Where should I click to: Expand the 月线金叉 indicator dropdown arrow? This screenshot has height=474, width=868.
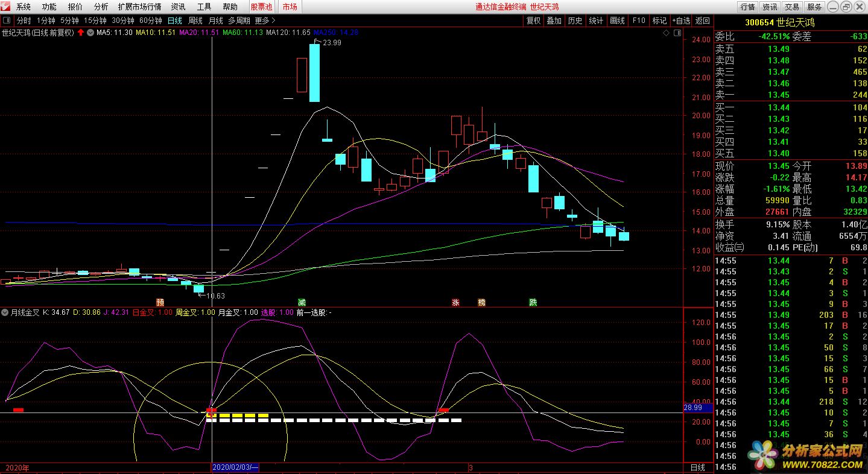coord(5,312)
